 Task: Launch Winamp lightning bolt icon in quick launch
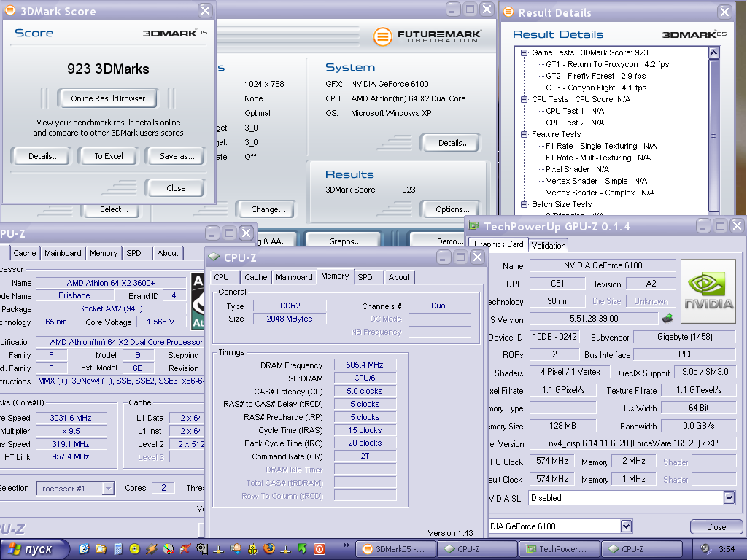152,549
